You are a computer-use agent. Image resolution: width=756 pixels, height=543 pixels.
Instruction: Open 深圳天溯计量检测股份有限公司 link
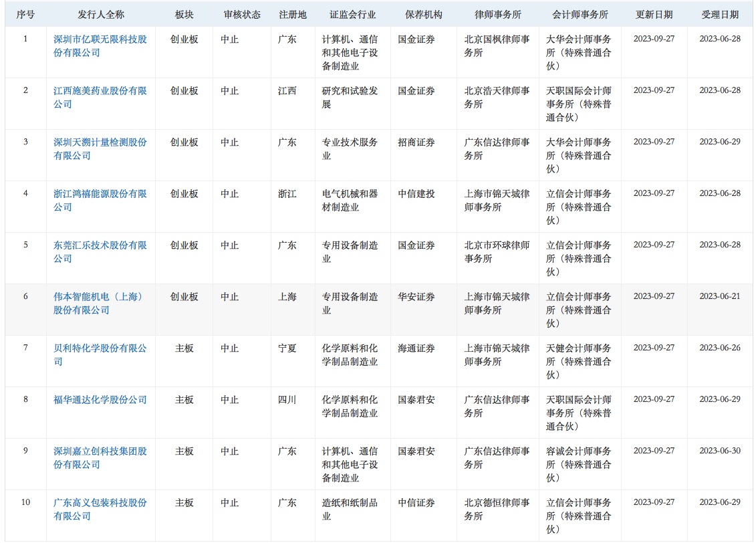point(100,149)
